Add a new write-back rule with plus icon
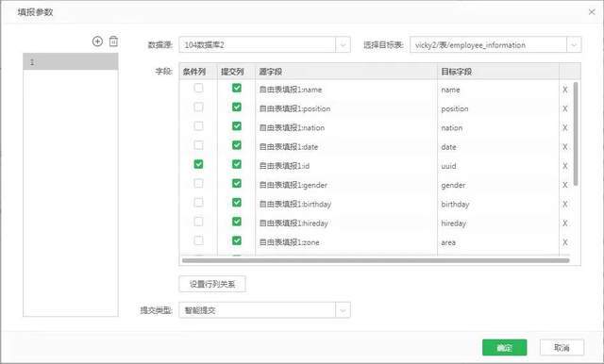The height and width of the screenshot is (364, 604). 97,41
